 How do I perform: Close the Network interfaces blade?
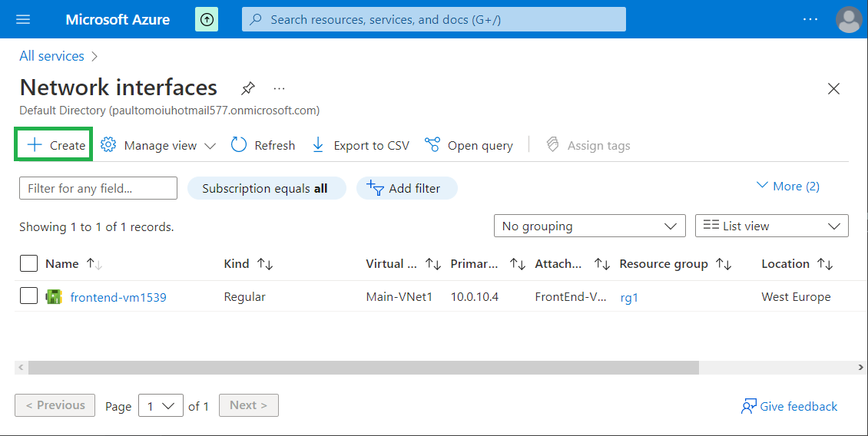[x=833, y=88]
